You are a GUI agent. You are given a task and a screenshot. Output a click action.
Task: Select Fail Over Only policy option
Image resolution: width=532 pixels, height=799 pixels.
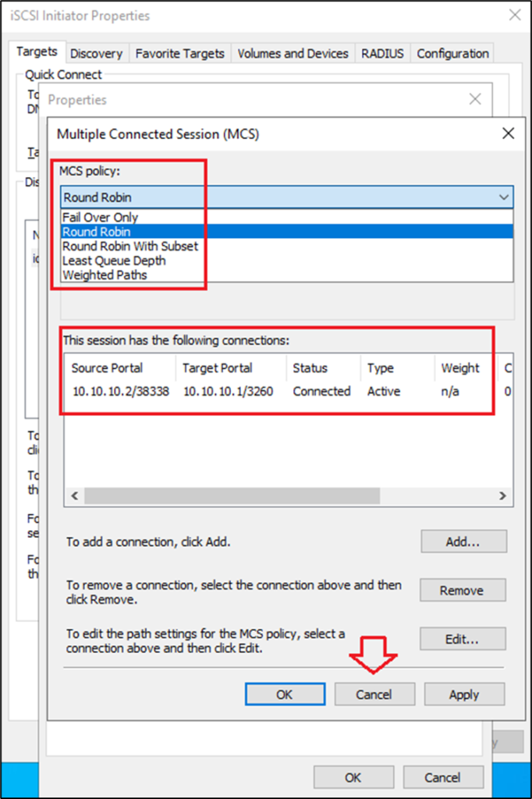(100, 218)
